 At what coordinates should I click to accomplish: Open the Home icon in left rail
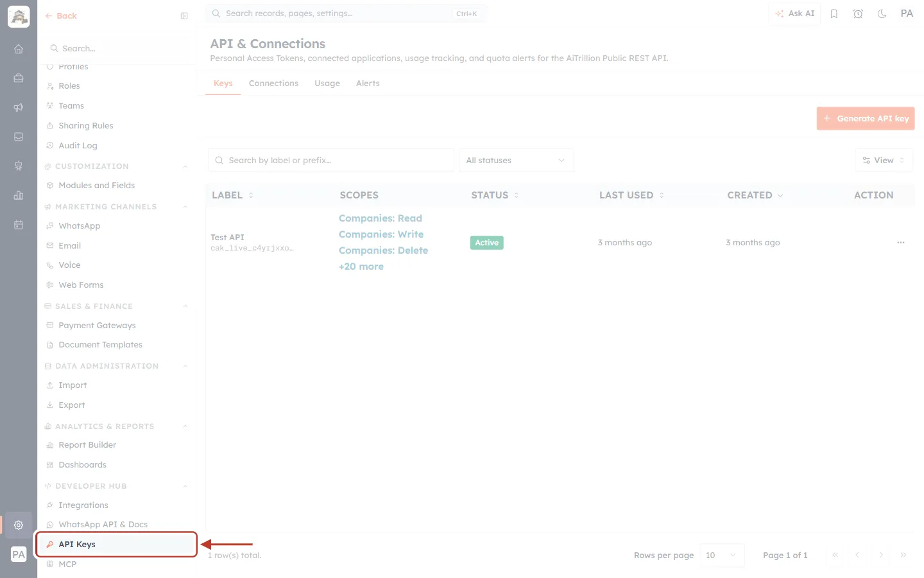[19, 49]
